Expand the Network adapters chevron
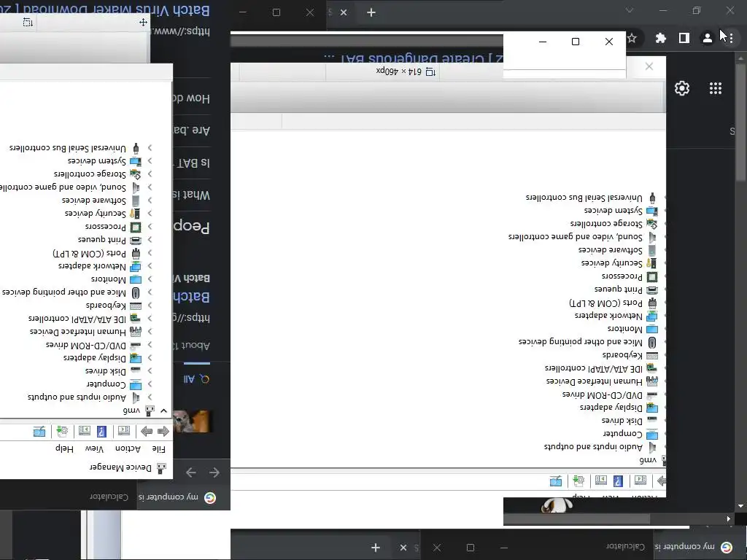747x560 pixels. tap(150, 265)
